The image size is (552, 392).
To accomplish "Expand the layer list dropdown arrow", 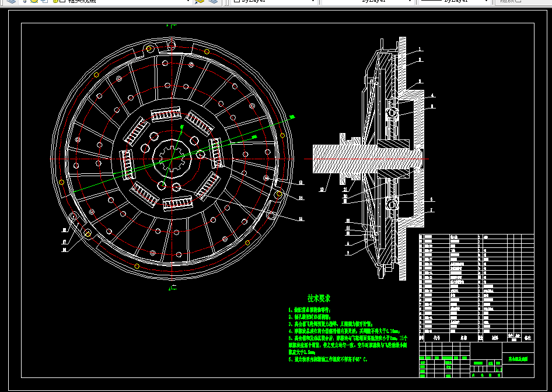I will [188, 1].
